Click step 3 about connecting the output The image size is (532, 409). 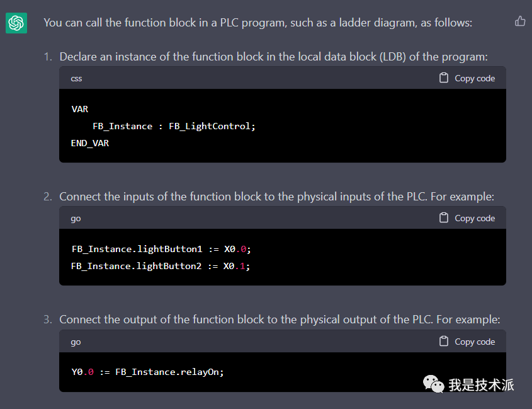point(280,320)
